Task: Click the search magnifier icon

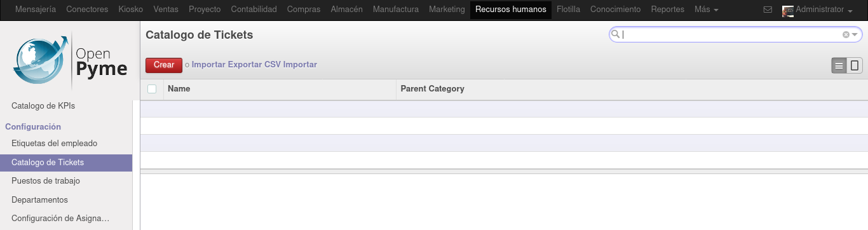Action: [x=615, y=35]
